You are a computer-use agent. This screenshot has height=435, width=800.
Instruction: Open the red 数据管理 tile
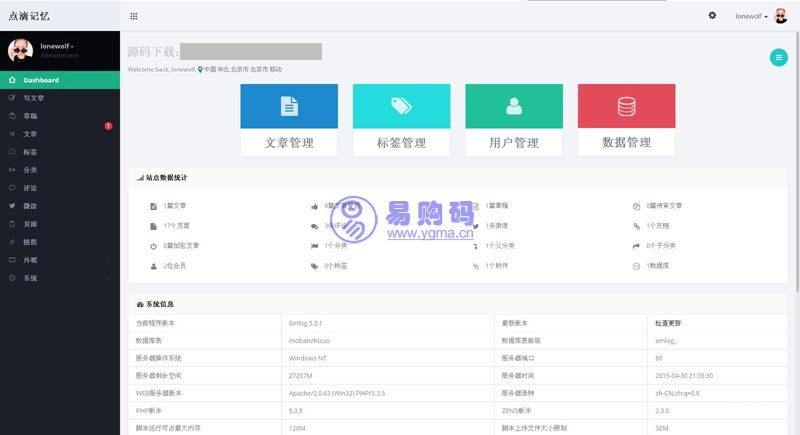[x=626, y=120]
